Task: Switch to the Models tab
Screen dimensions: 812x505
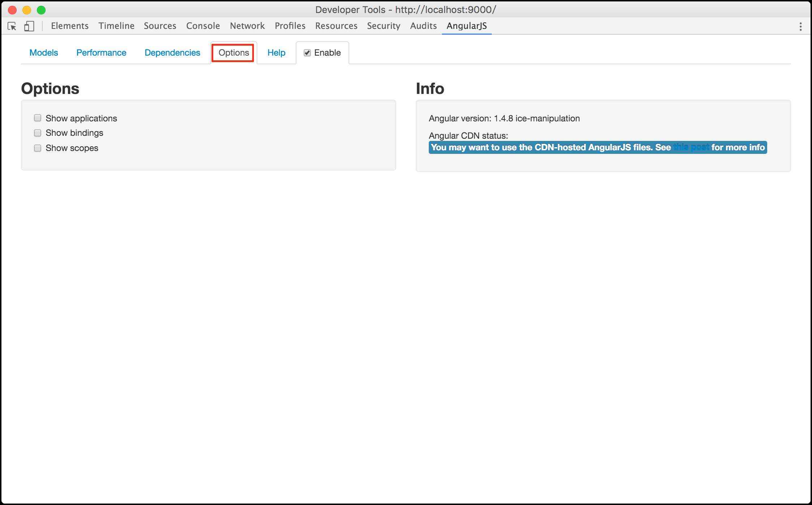Action: [x=44, y=53]
